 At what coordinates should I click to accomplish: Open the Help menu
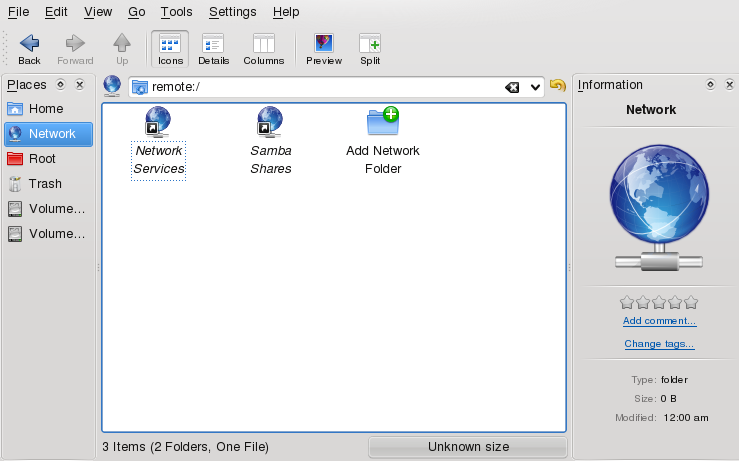click(286, 12)
